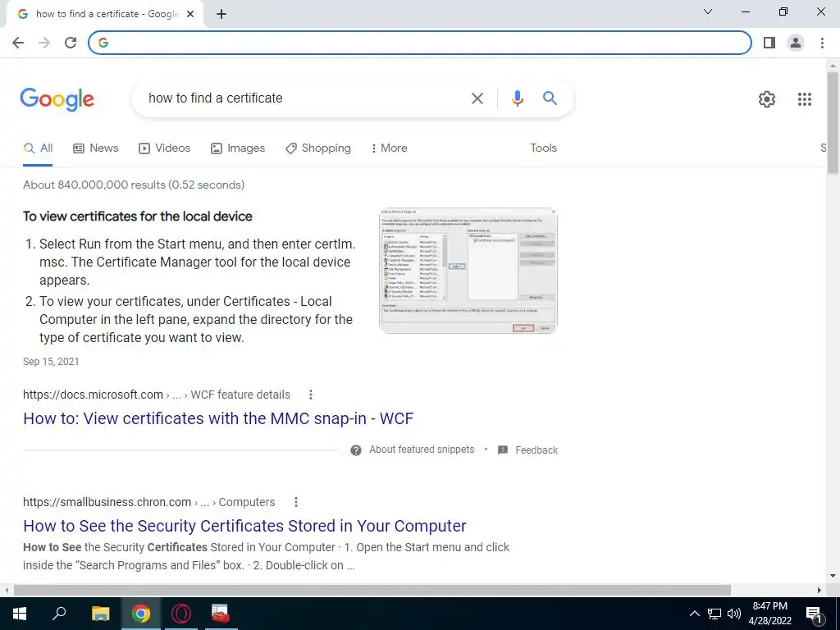Open the Google apps grid

click(804, 99)
